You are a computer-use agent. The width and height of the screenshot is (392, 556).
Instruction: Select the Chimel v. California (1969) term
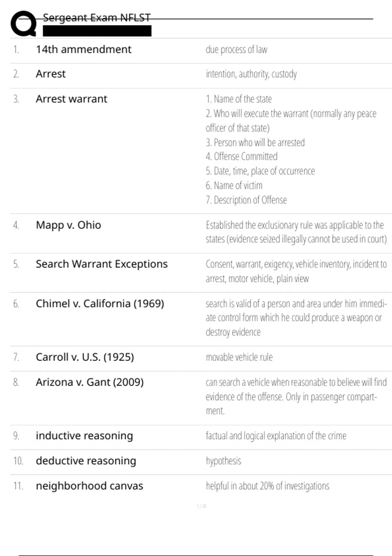(x=100, y=304)
